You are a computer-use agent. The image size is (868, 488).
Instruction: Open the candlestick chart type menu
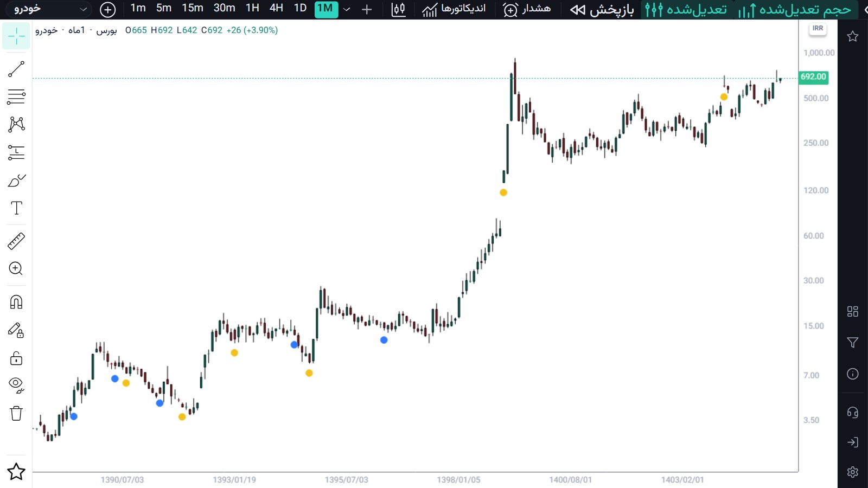point(398,9)
